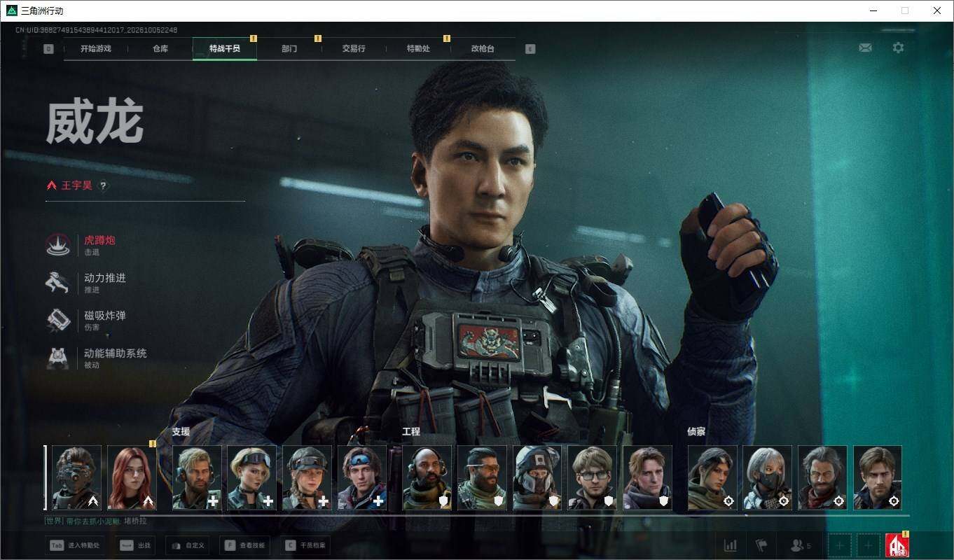954x560 pixels.
Task: Select the 虎蹲炮 skill icon
Action: point(58,245)
